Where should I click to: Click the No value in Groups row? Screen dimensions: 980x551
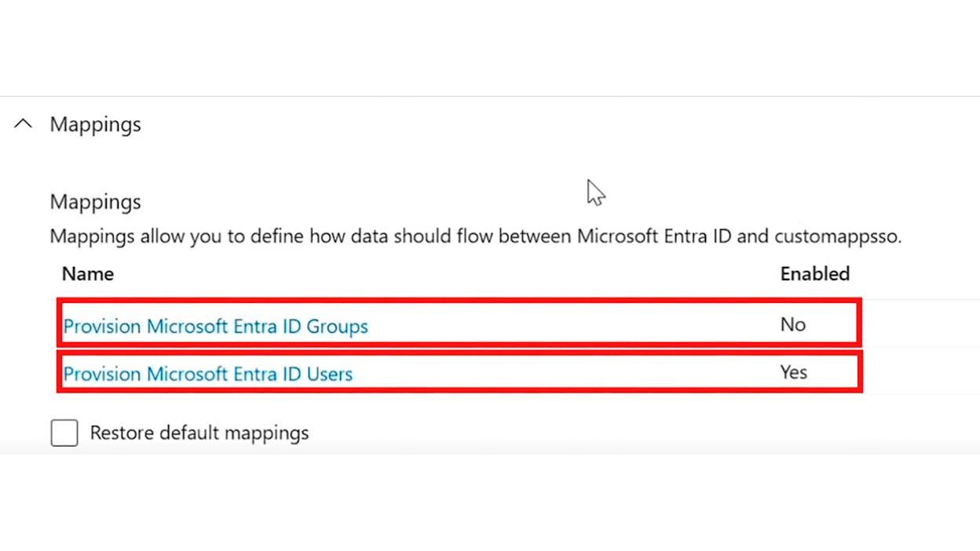(792, 324)
